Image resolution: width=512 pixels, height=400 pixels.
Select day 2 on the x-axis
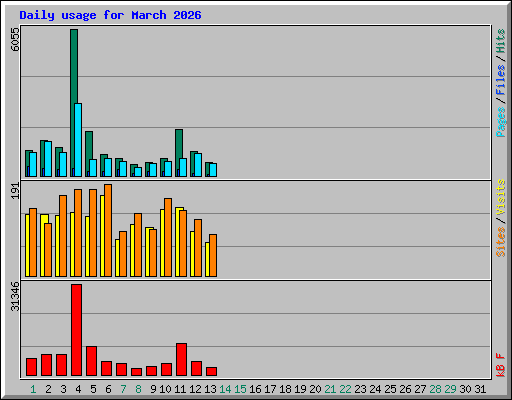tap(48, 389)
